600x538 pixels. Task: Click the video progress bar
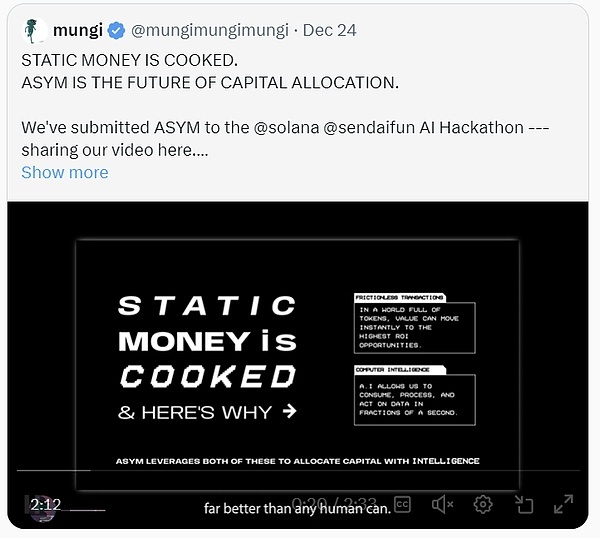300,470
